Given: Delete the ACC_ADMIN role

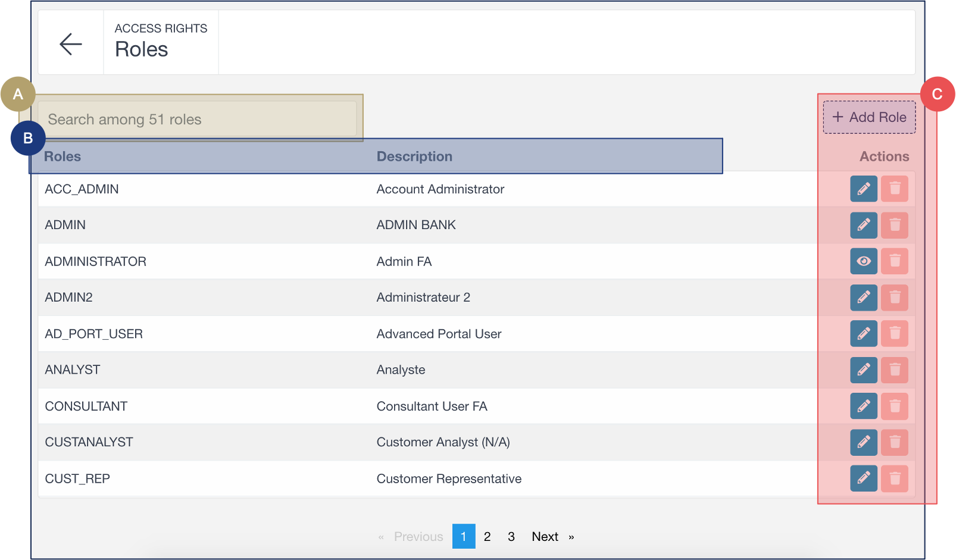Looking at the screenshot, I should (894, 189).
